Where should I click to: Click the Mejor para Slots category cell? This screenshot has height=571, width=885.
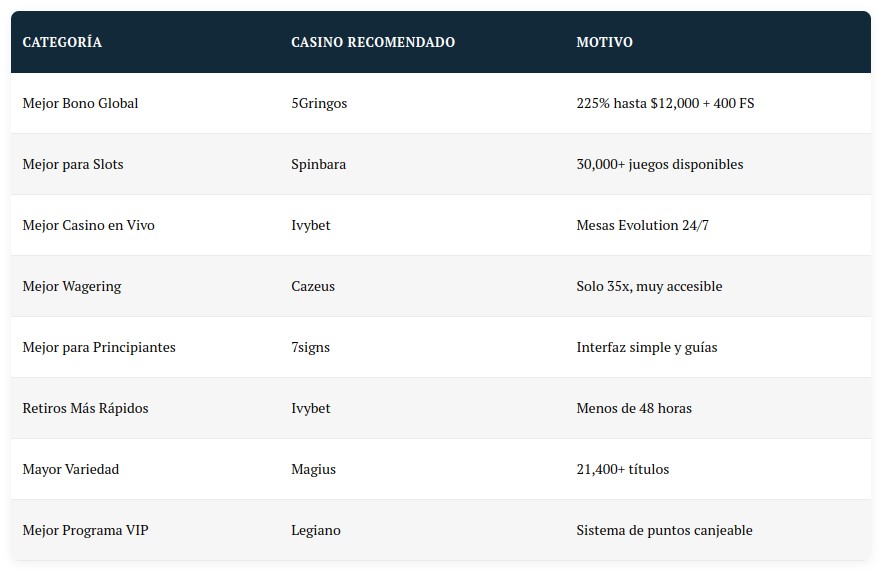[73, 164]
